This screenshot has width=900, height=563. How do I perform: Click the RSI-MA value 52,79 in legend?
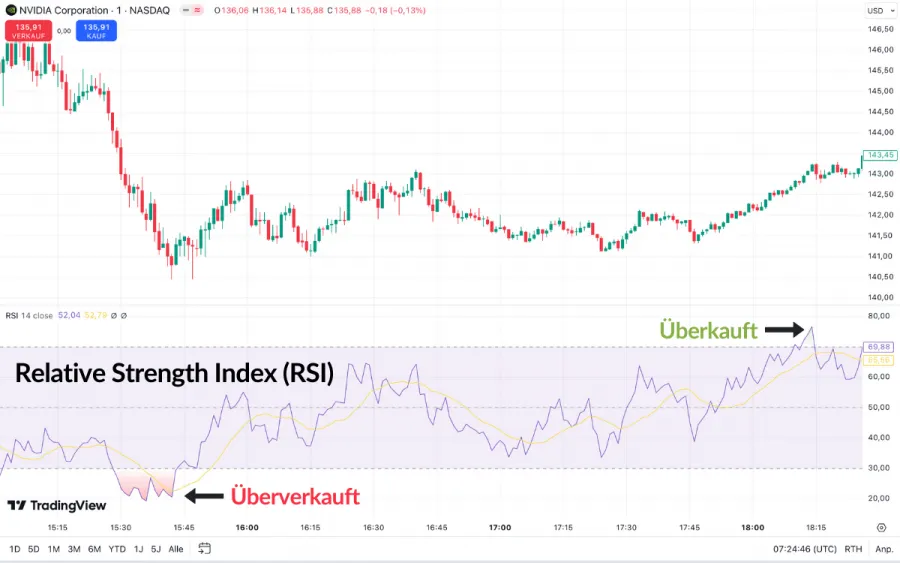tap(96, 316)
